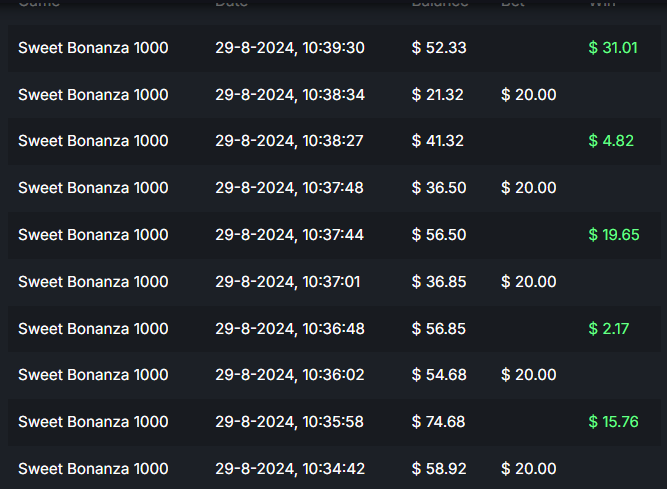Select the $ 56.50 balance cell
Viewport: 667px width, 489px height.
439,235
